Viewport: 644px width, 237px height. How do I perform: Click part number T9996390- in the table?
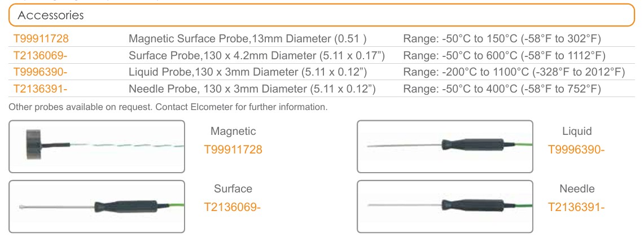click(x=40, y=72)
